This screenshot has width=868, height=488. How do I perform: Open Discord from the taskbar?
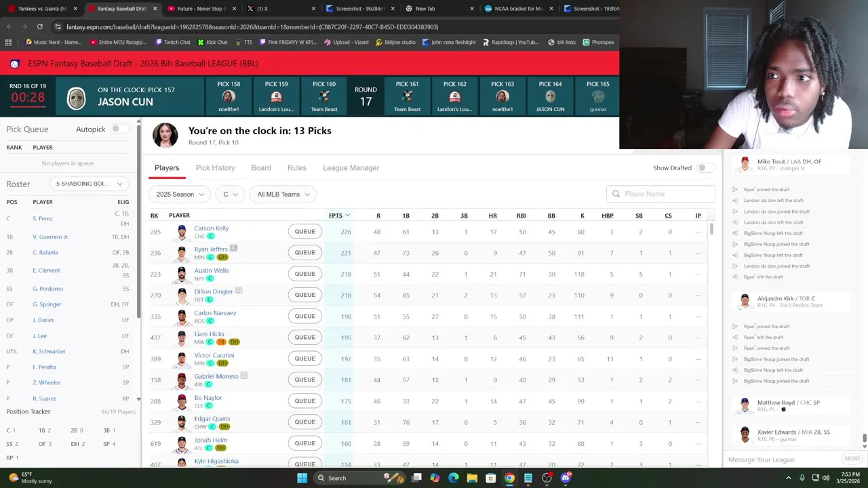pyautogui.click(x=566, y=478)
